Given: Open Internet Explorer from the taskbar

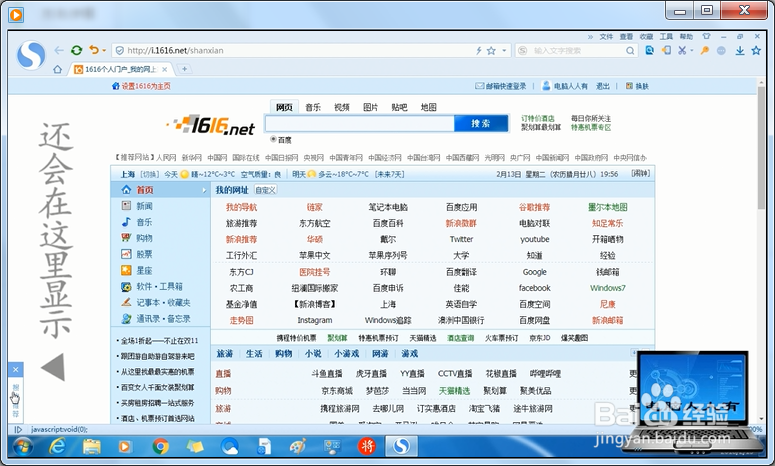Looking at the screenshot, I should 58,447.
